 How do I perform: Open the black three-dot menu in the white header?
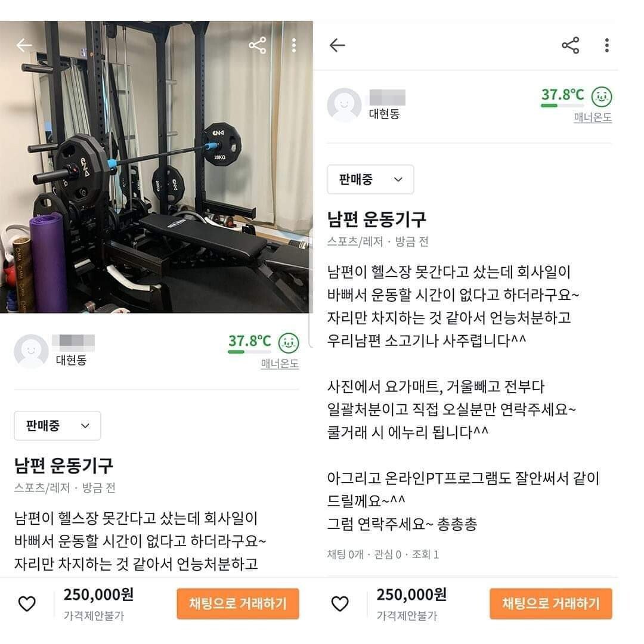coord(606,45)
